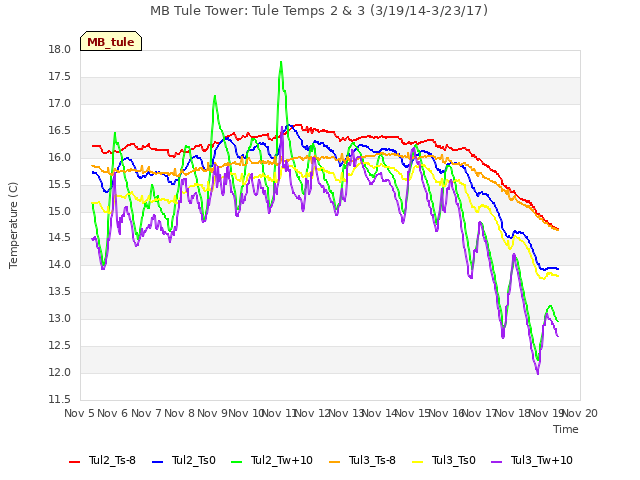
Task: Click the 17.5 y-axis tick label
Action: tap(60, 77)
